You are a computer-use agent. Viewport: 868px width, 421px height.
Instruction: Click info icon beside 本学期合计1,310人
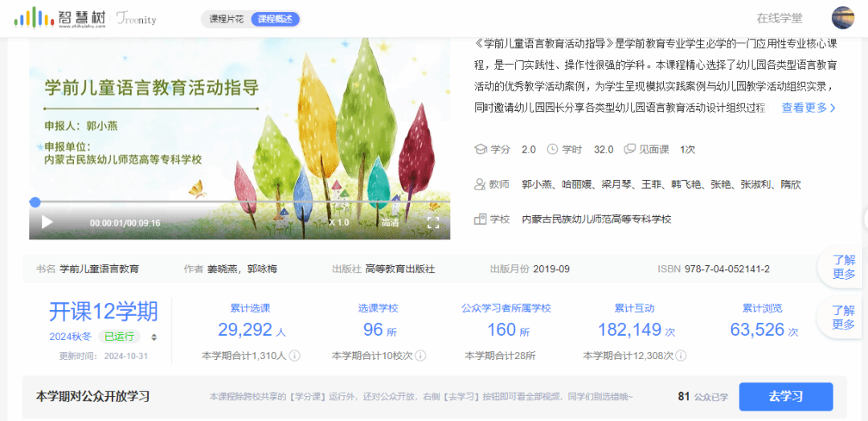(x=294, y=356)
